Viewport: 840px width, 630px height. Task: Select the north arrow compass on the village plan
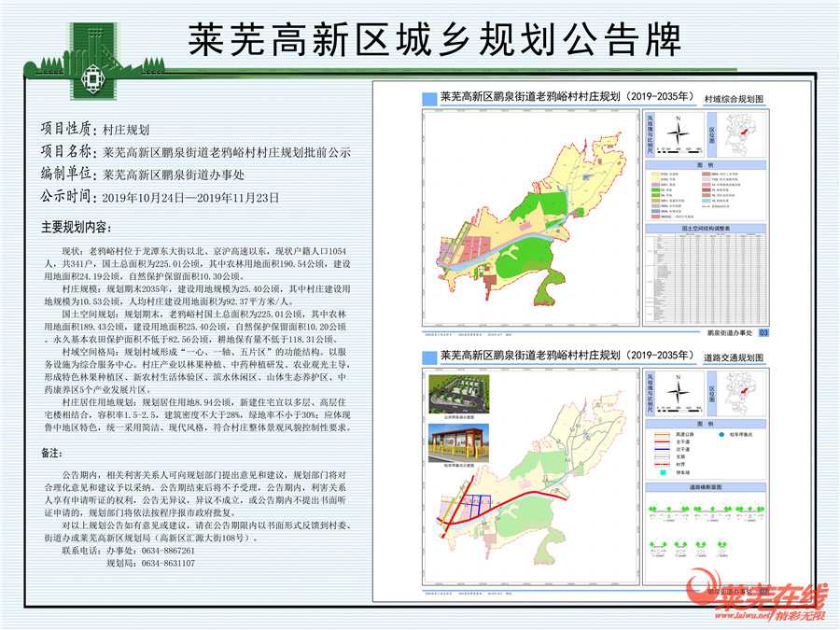[679, 131]
